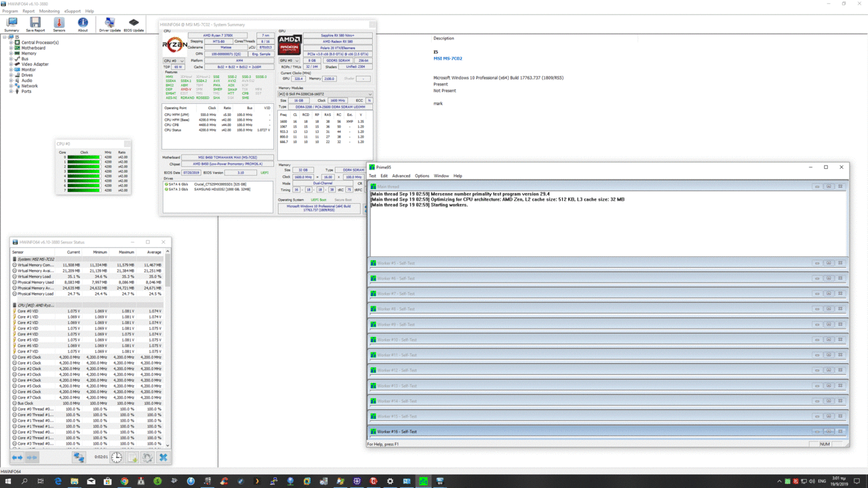Click the logging sheet icon in Sensor Status
Viewport: 868px width, 488px height.
tap(132, 457)
